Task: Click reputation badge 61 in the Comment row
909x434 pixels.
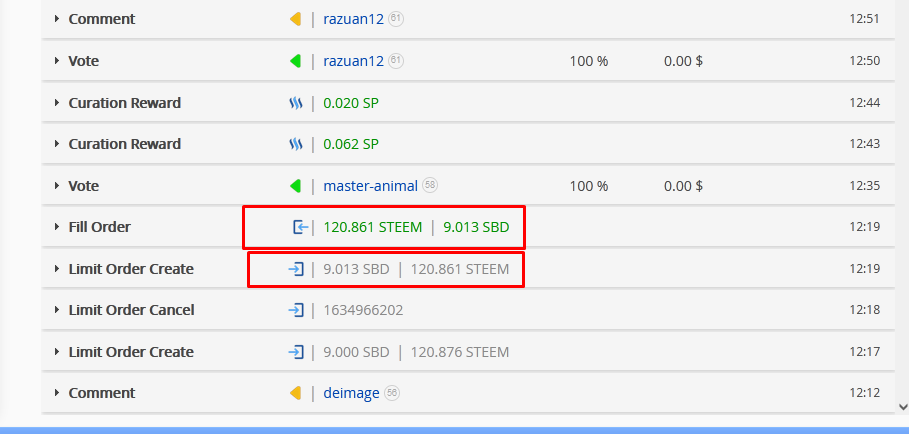Action: [x=396, y=19]
